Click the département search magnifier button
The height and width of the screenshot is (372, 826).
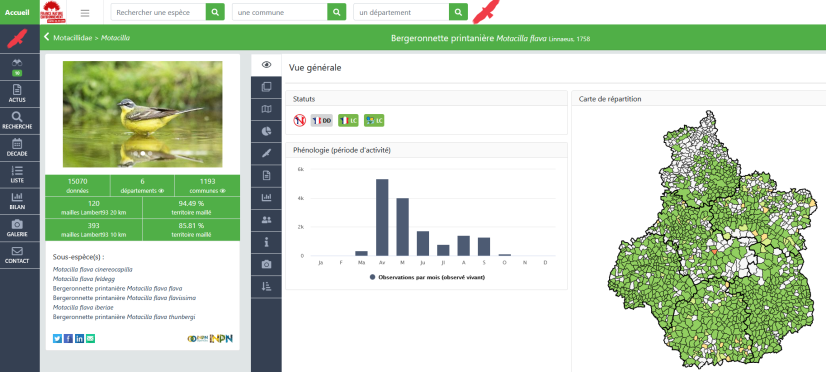tap(458, 12)
